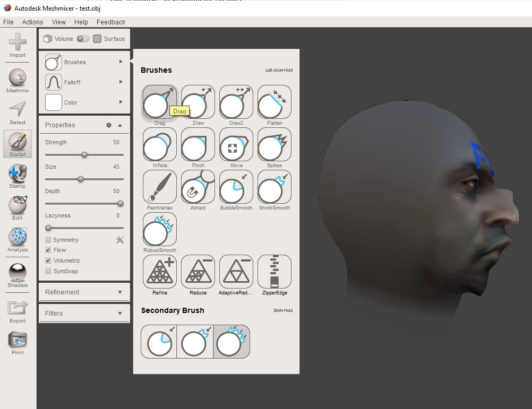Toggle the Volume/Surface switch
Viewport: 532px width, 409px height.
click(x=83, y=39)
